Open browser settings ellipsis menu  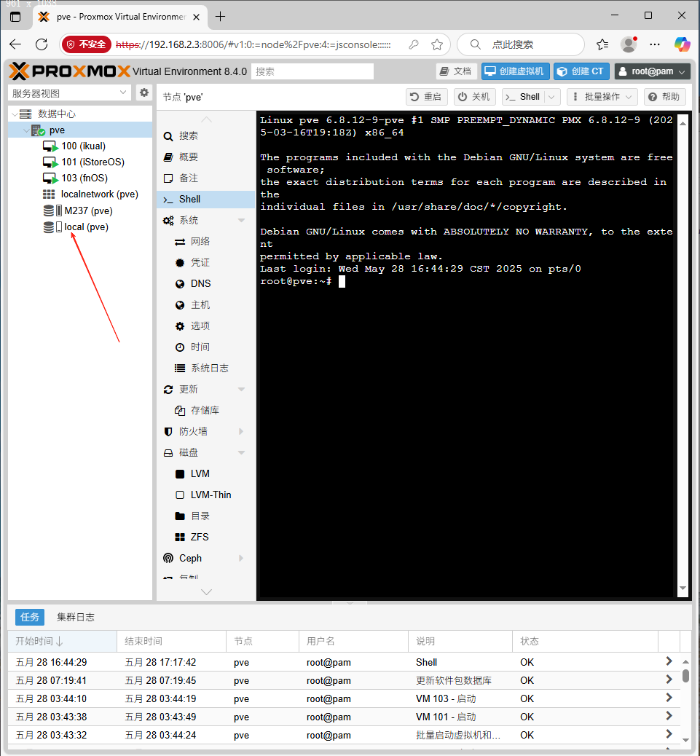pos(655,44)
